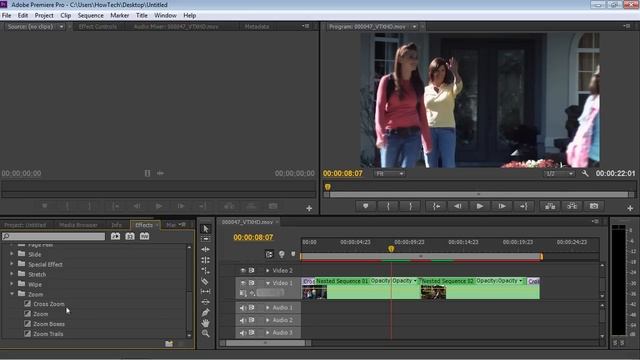The image size is (640, 360).
Task: Open the Marker menu
Action: tap(120, 16)
